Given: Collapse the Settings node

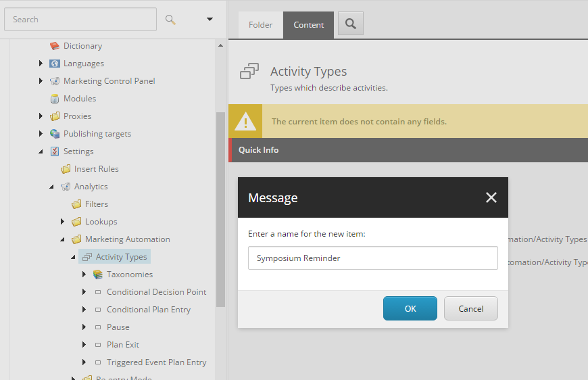Looking at the screenshot, I should tap(41, 151).
